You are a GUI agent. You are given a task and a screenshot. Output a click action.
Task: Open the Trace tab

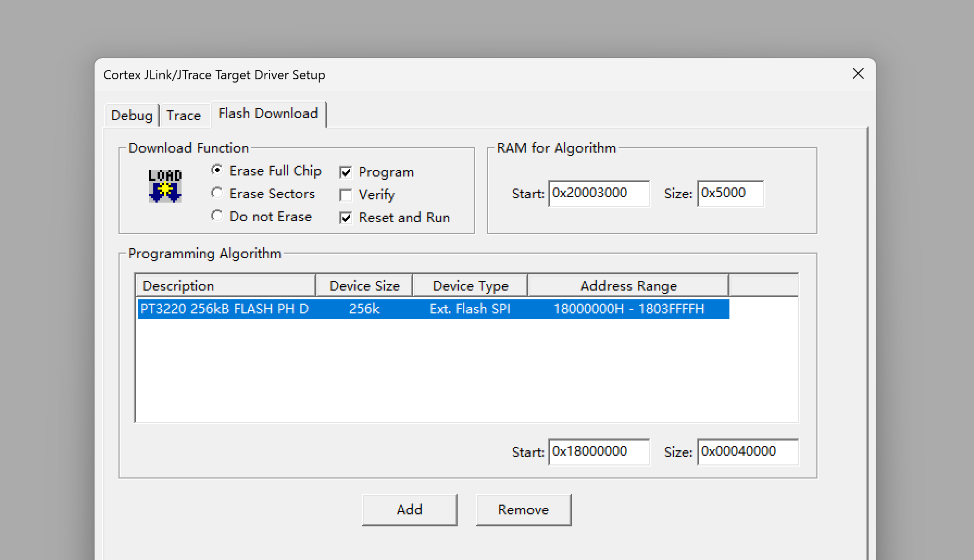pyautogui.click(x=184, y=115)
